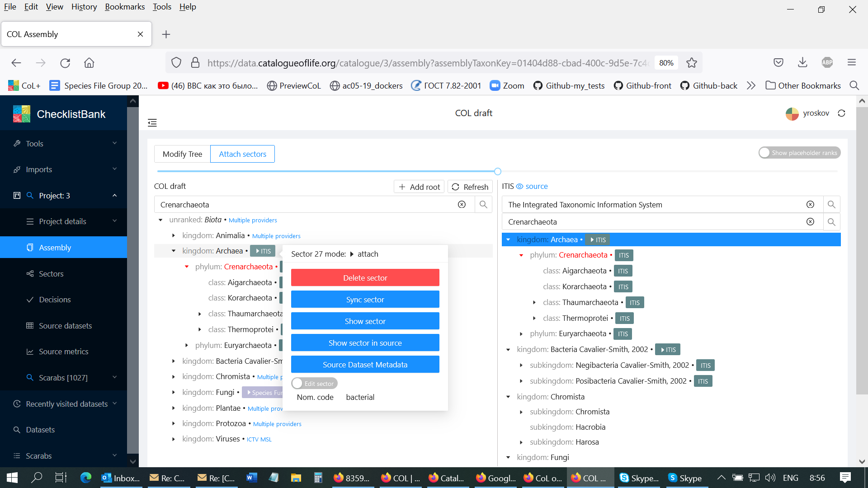Open the ChecklistBank home via its logo

click(x=21, y=113)
